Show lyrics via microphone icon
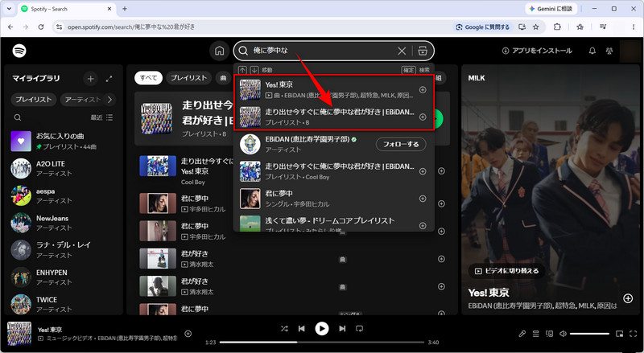This screenshot has width=644, height=353. pyautogui.click(x=522, y=334)
